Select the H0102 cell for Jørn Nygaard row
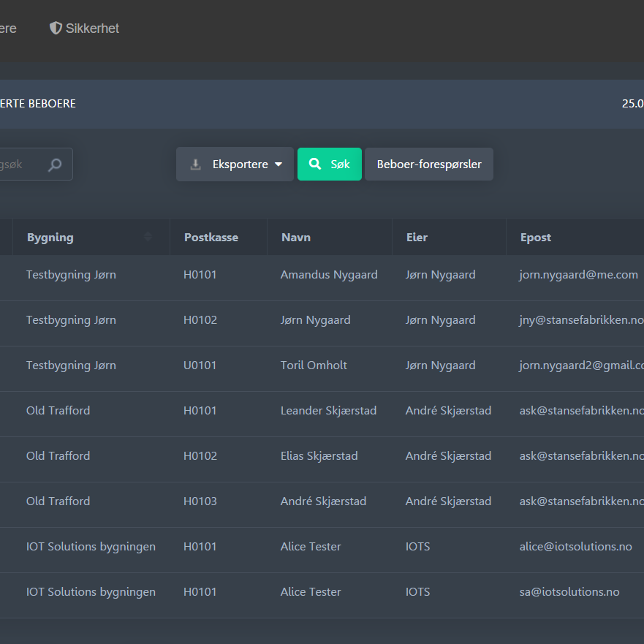 200,320
